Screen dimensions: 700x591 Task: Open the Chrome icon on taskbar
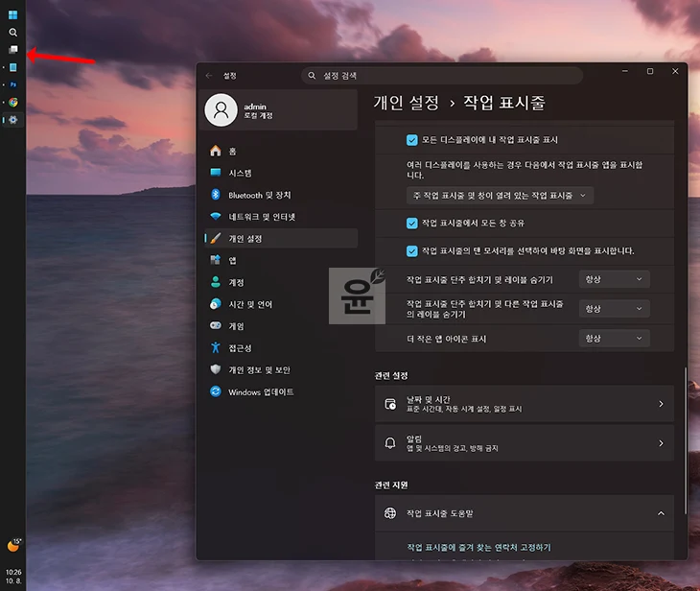click(13, 103)
